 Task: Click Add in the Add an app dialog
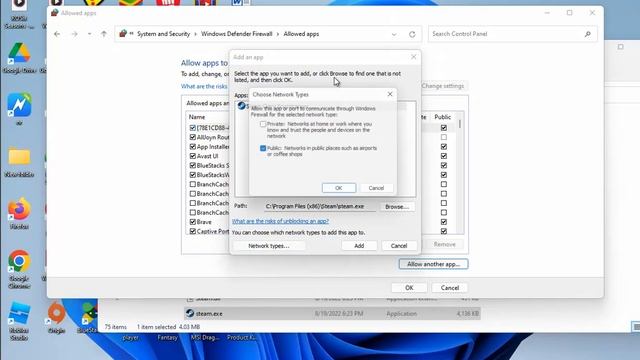tap(359, 246)
